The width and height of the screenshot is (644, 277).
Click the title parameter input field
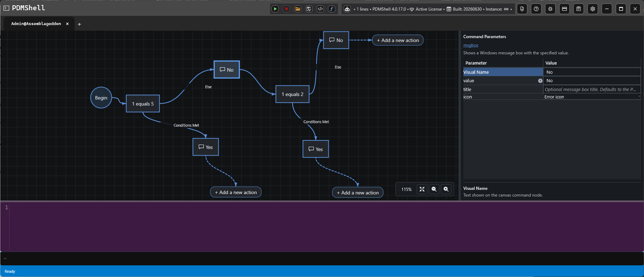pyautogui.click(x=592, y=90)
